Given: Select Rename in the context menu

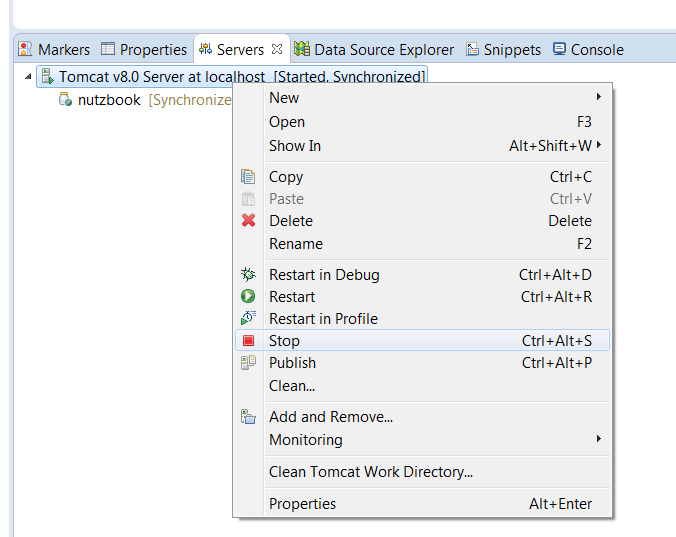Looking at the screenshot, I should pyautogui.click(x=422, y=244).
